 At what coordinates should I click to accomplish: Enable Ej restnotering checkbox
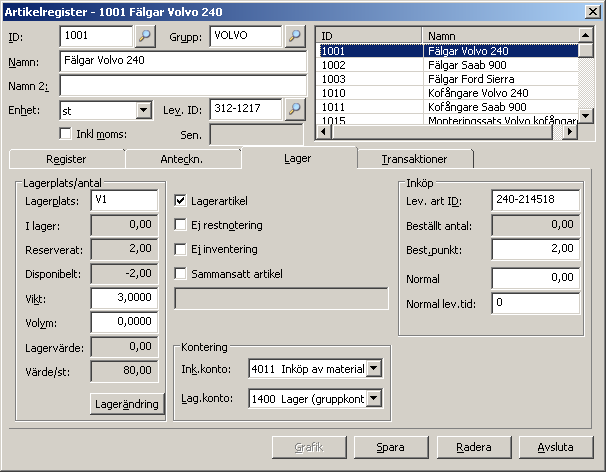pos(180,225)
